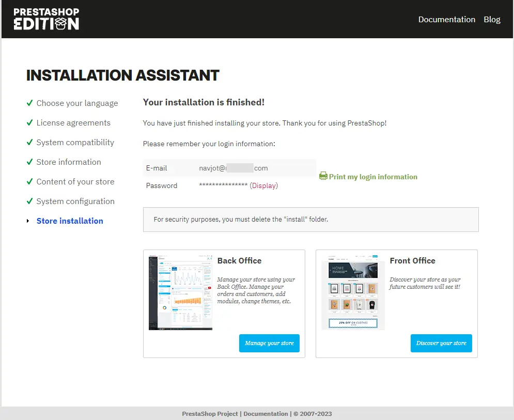Open Documentation from the top bar

(x=446, y=19)
